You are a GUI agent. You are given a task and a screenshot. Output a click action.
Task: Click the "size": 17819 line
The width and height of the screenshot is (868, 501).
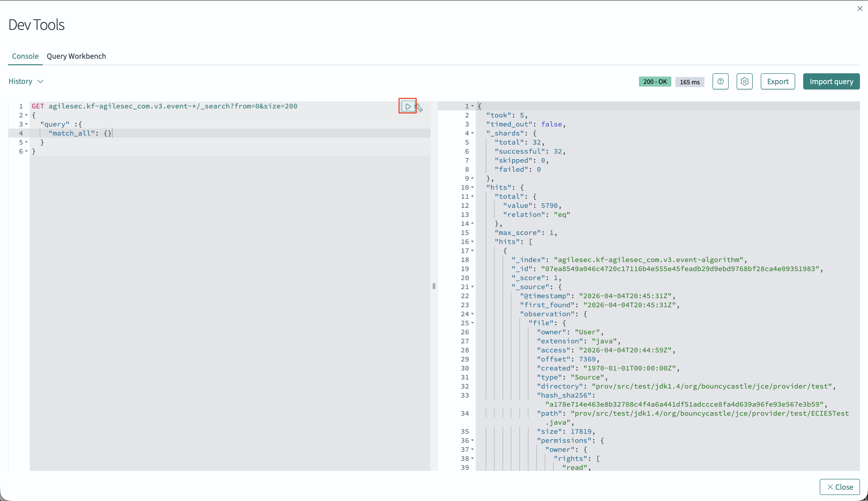click(566, 431)
